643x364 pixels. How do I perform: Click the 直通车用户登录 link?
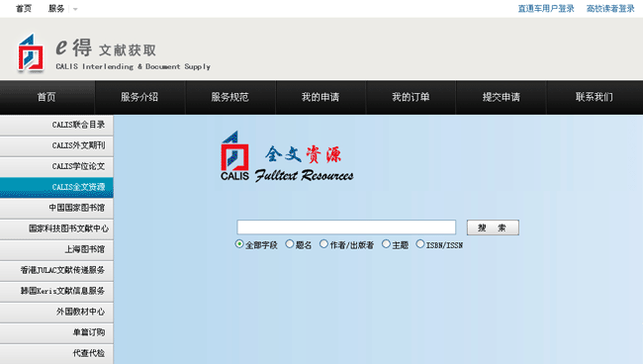click(546, 9)
